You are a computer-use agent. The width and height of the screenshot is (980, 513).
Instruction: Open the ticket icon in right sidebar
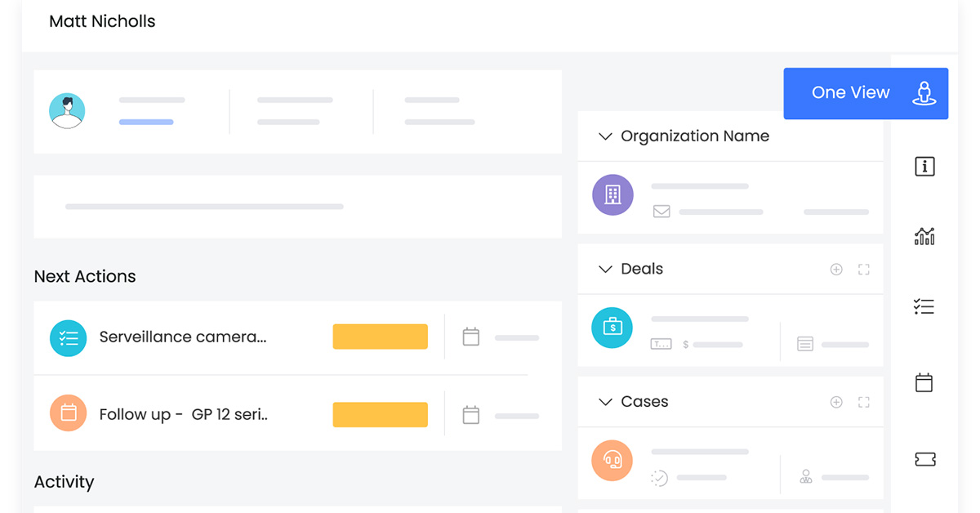[924, 459]
